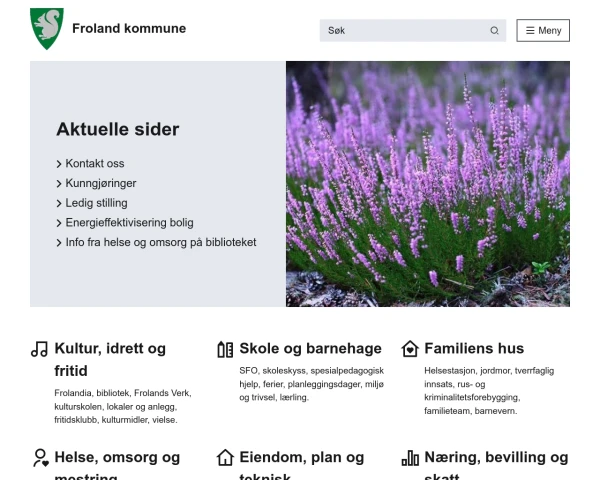Click the Froland kommune site title
Viewport: 600px width, 480px height.
pyautogui.click(x=129, y=28)
